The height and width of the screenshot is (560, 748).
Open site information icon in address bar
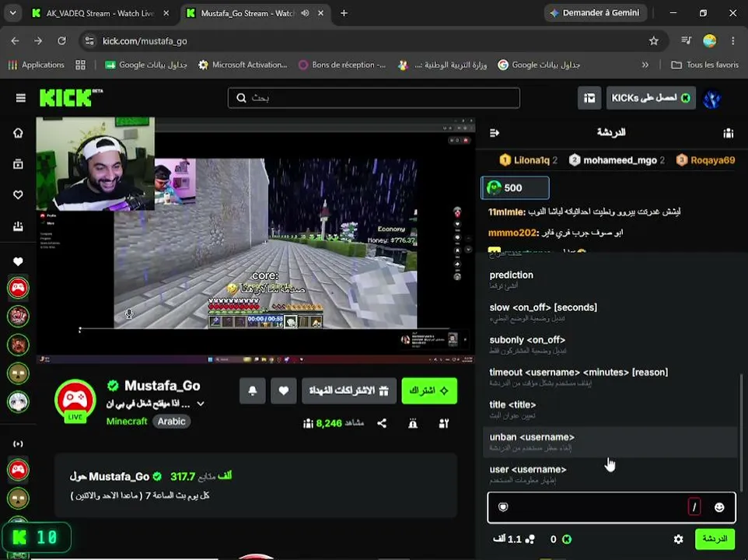click(89, 41)
